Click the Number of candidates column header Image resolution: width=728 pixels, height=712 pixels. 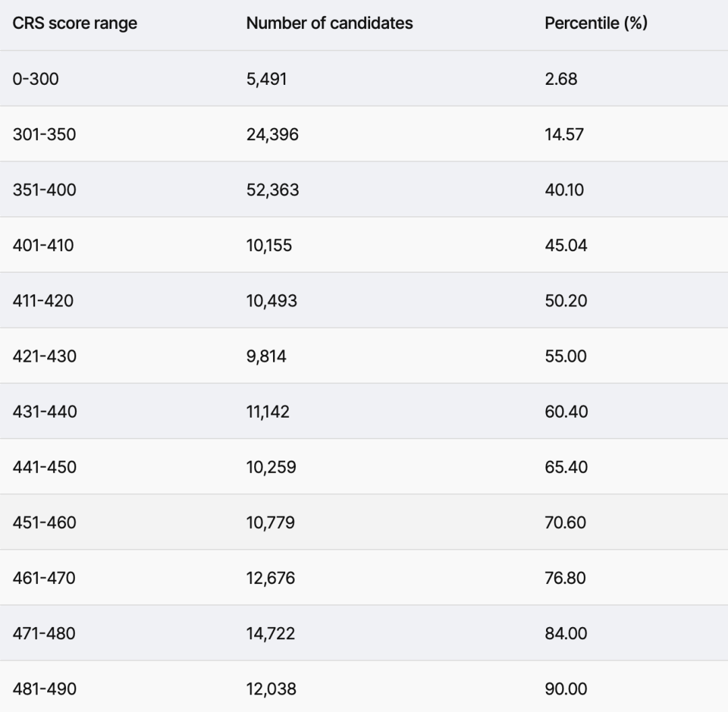pos(329,24)
